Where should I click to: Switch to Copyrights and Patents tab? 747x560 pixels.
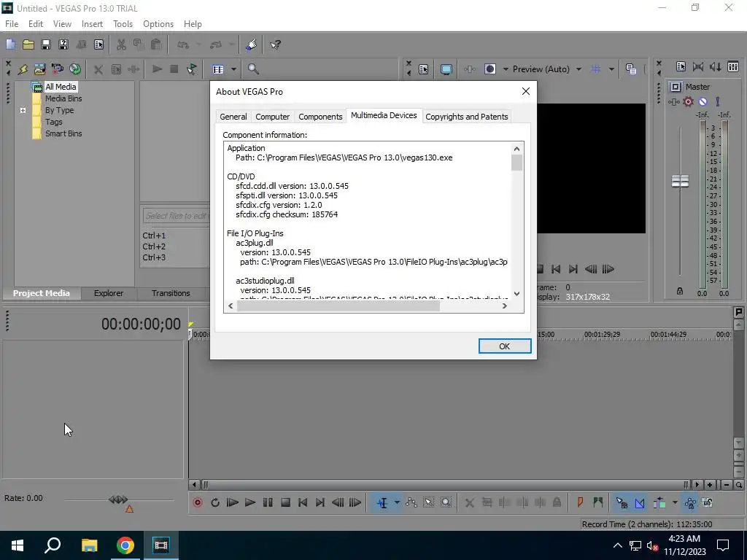pyautogui.click(x=466, y=117)
